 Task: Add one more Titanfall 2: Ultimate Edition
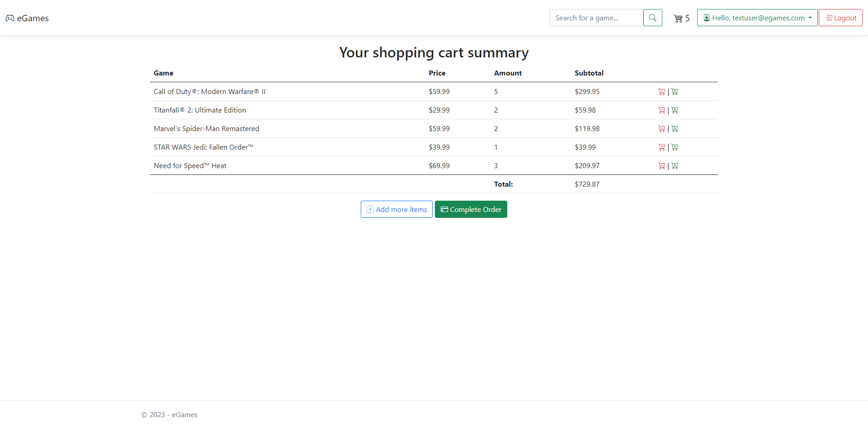point(675,110)
